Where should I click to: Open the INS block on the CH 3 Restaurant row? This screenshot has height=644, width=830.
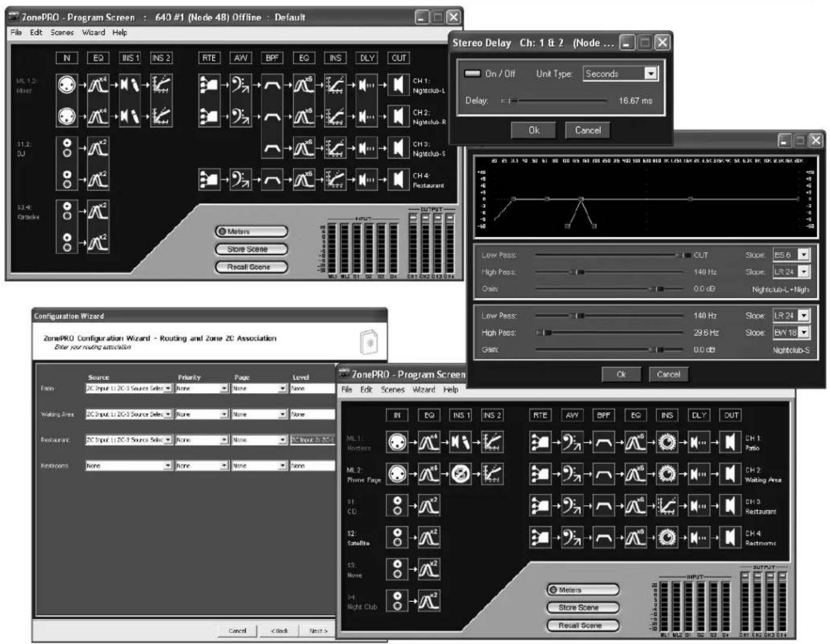[x=667, y=505]
